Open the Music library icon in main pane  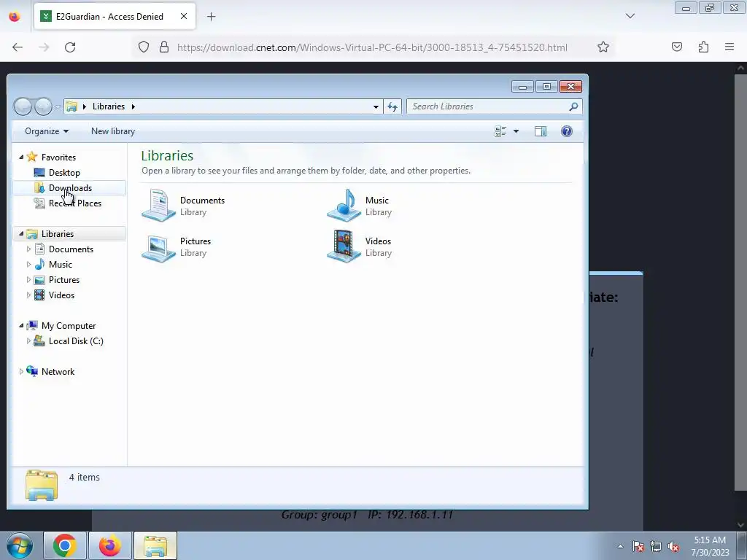[x=344, y=206]
